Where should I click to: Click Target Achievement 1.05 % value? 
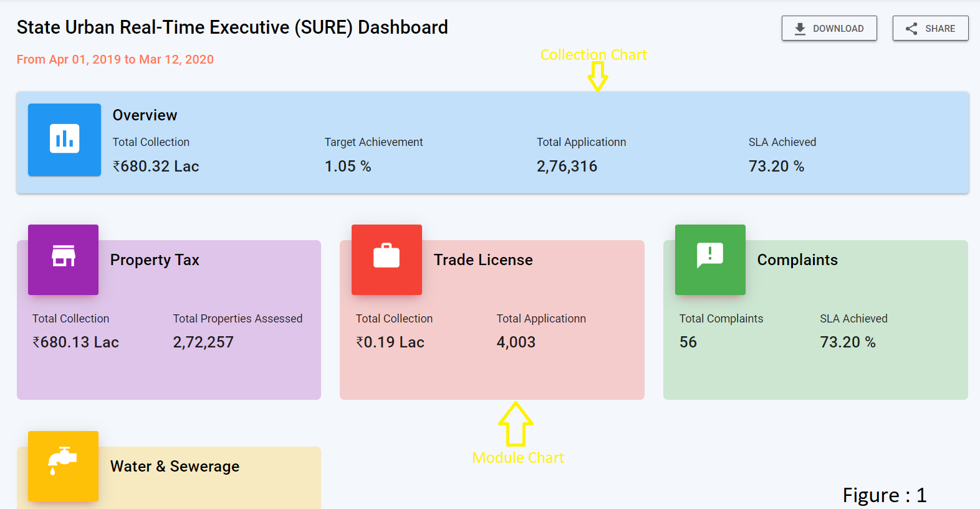[348, 167]
